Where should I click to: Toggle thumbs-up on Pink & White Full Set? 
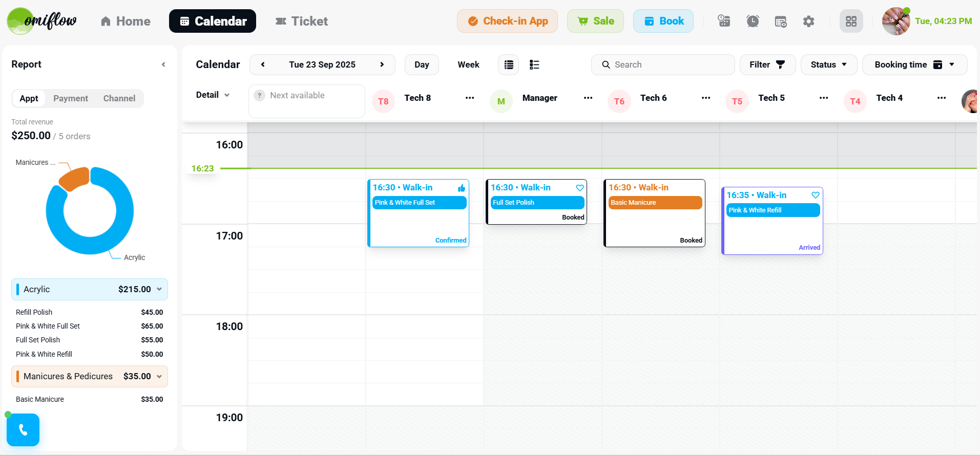coord(461,188)
